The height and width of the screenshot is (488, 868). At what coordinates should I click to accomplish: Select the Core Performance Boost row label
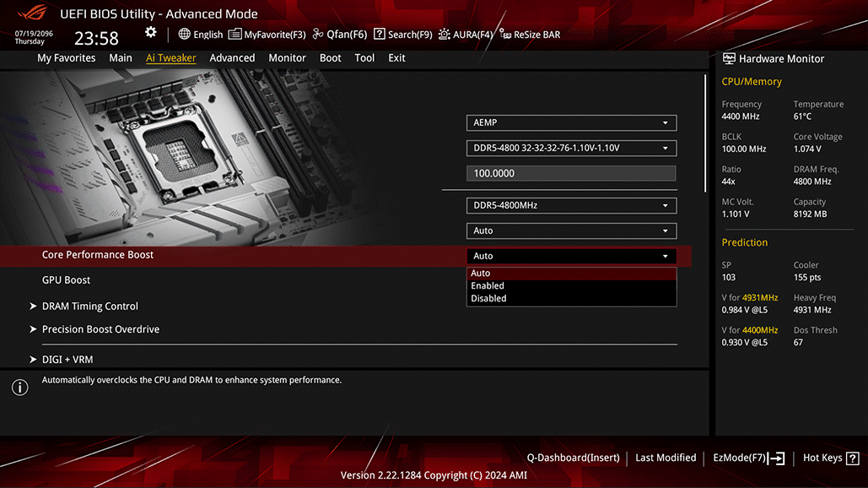[x=98, y=255]
